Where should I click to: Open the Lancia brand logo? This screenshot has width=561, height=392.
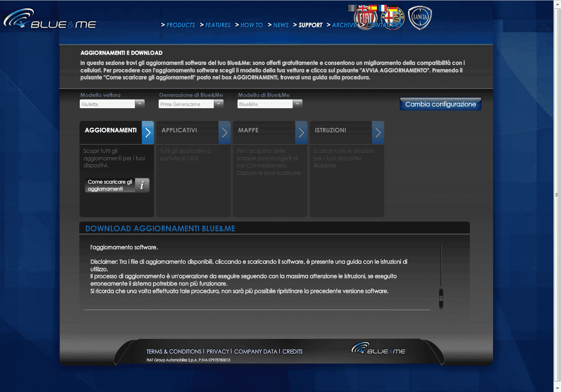click(420, 18)
